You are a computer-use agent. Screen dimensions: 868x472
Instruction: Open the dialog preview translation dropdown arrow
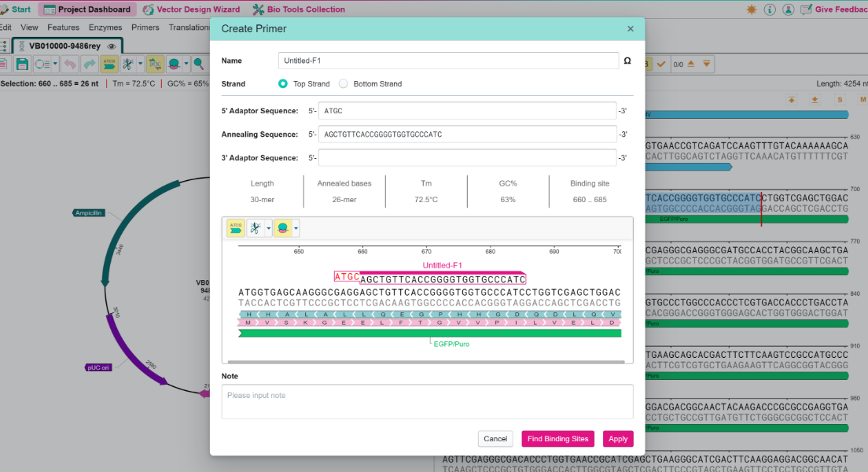[x=296, y=227]
